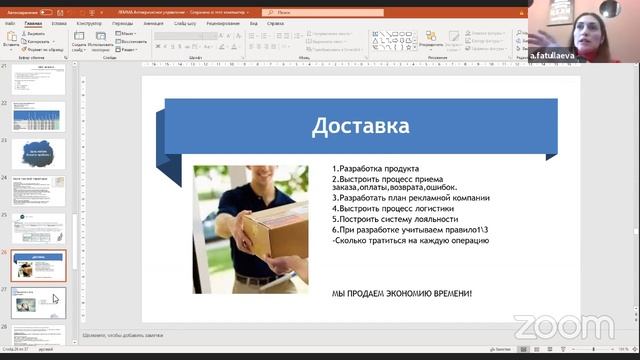Screen dimensions: 640x360
Task: Click the Save icon in title bar
Action: pos(60,13)
